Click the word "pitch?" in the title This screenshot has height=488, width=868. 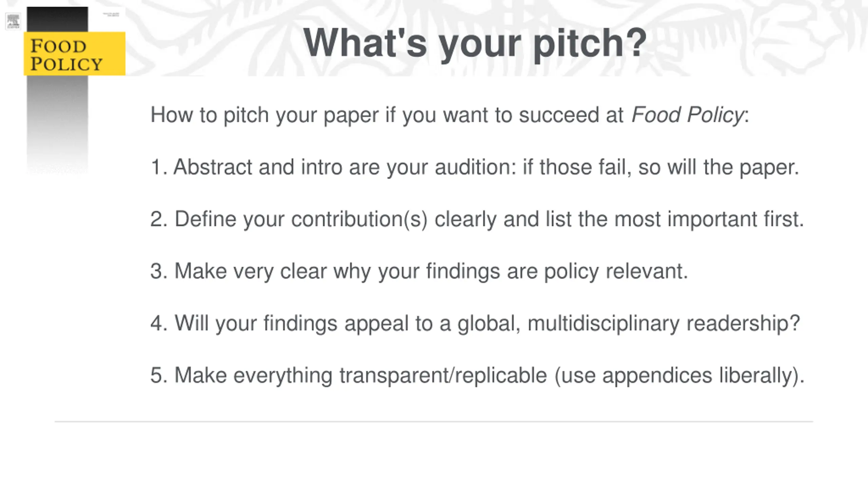click(x=590, y=43)
